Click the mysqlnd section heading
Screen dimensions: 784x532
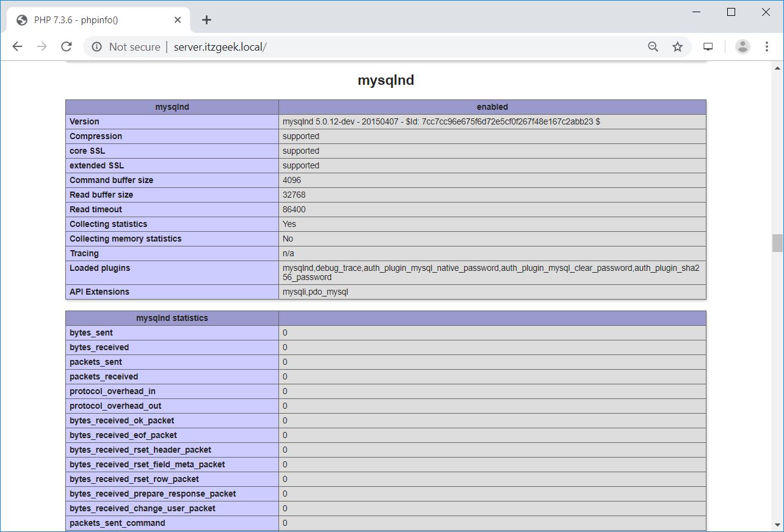tap(385, 81)
